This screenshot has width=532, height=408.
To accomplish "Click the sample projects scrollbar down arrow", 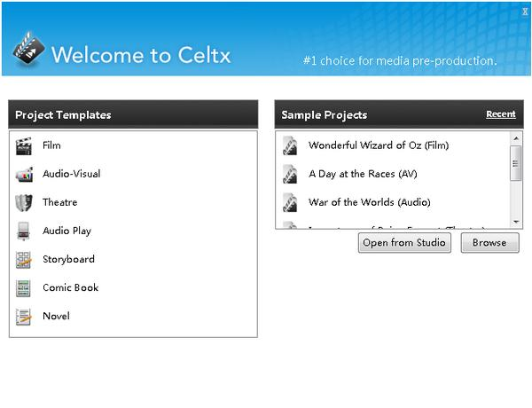I will (516, 222).
